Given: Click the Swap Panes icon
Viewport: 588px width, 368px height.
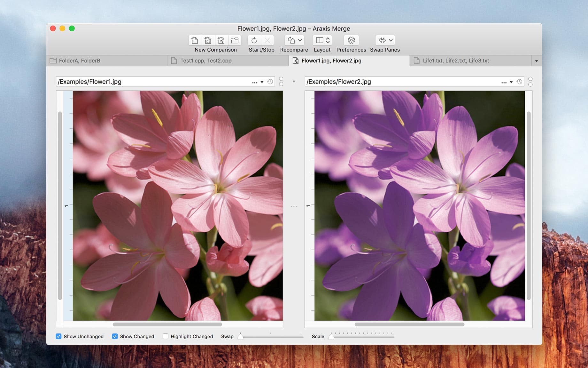Looking at the screenshot, I should pyautogui.click(x=382, y=40).
